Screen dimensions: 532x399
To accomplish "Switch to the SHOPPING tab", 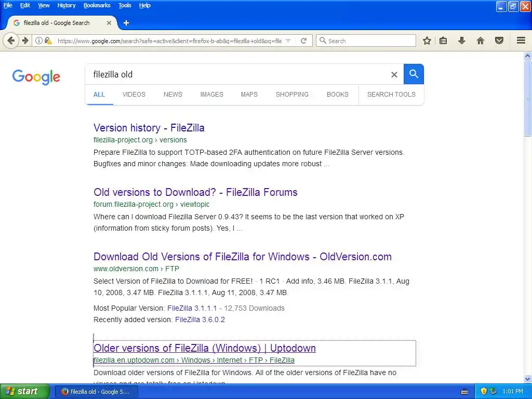I will 292,95.
